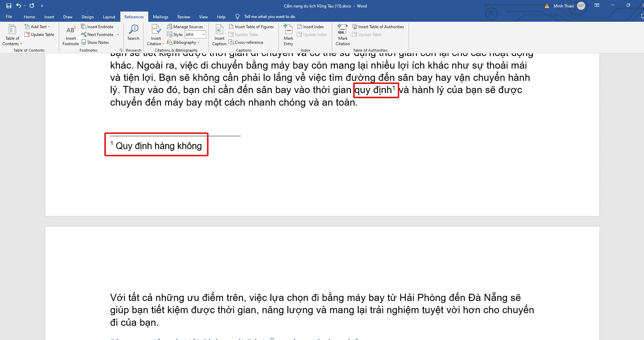Viewport: 644px width, 340px height.
Task: Click Insert Table of Authorities
Action: [378, 26]
